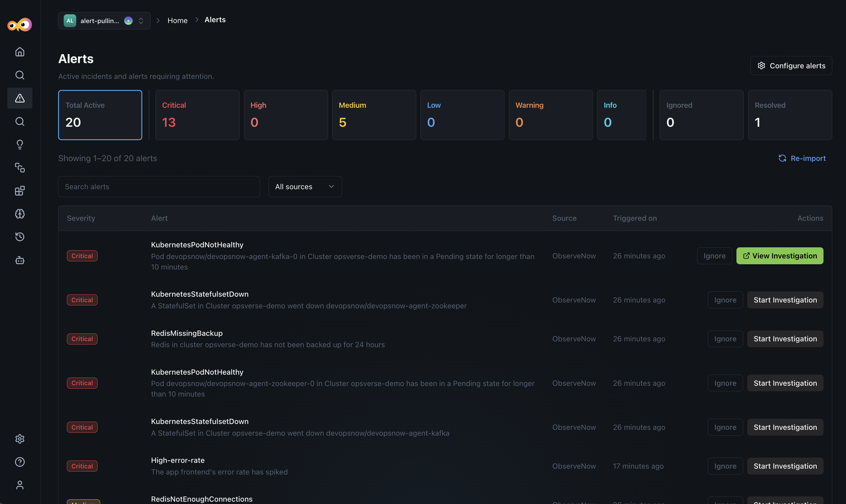Open the RedisMissingBackup alert title

(x=187, y=333)
